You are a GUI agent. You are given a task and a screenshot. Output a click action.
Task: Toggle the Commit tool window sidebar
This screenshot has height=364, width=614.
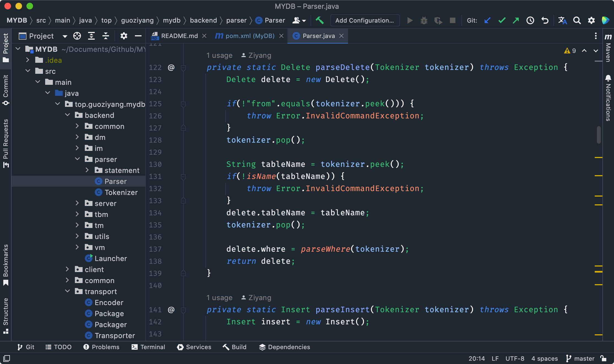(6, 90)
